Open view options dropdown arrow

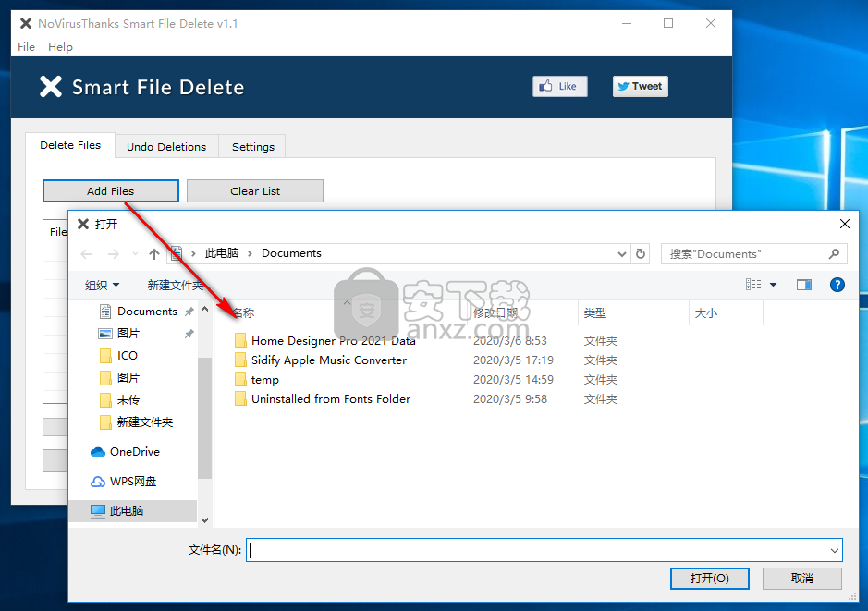pos(774,285)
